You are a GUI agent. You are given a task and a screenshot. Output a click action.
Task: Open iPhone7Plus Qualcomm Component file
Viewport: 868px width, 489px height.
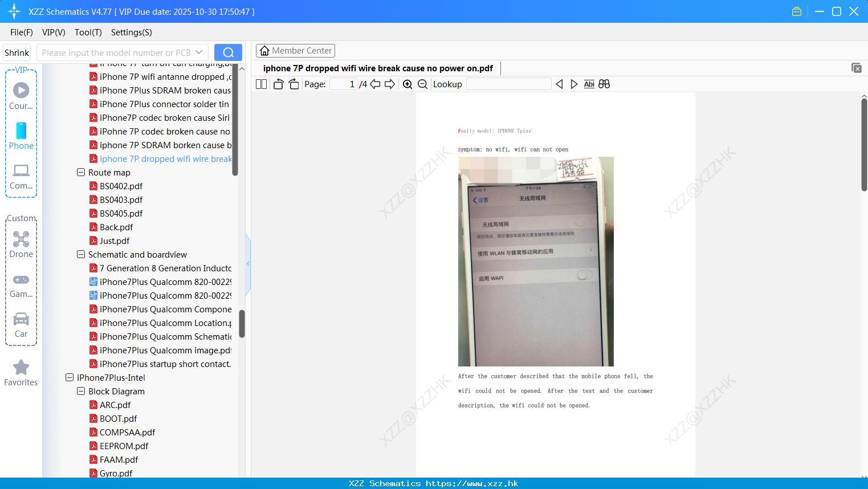[161, 309]
